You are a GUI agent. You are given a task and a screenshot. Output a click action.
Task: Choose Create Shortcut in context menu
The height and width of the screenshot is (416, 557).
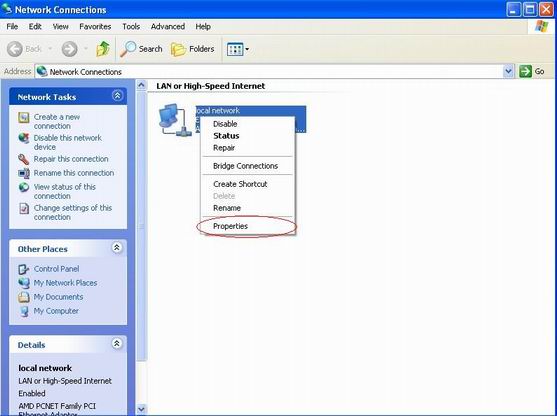point(248,184)
